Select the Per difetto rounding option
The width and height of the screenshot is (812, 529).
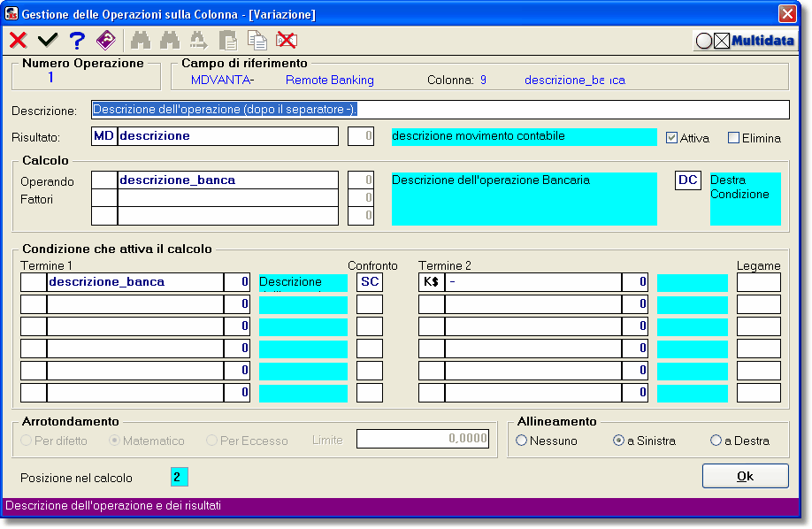tap(26, 441)
